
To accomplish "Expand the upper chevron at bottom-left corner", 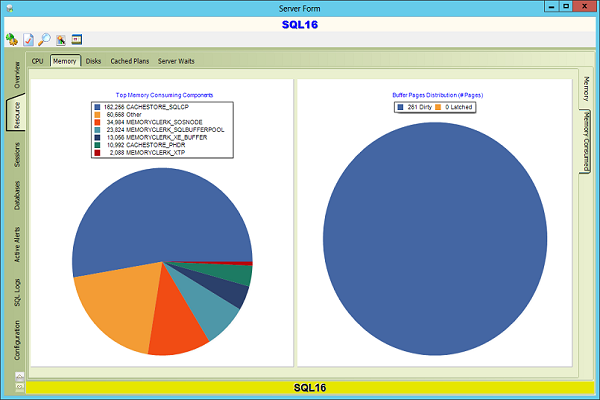I will [x=19, y=376].
